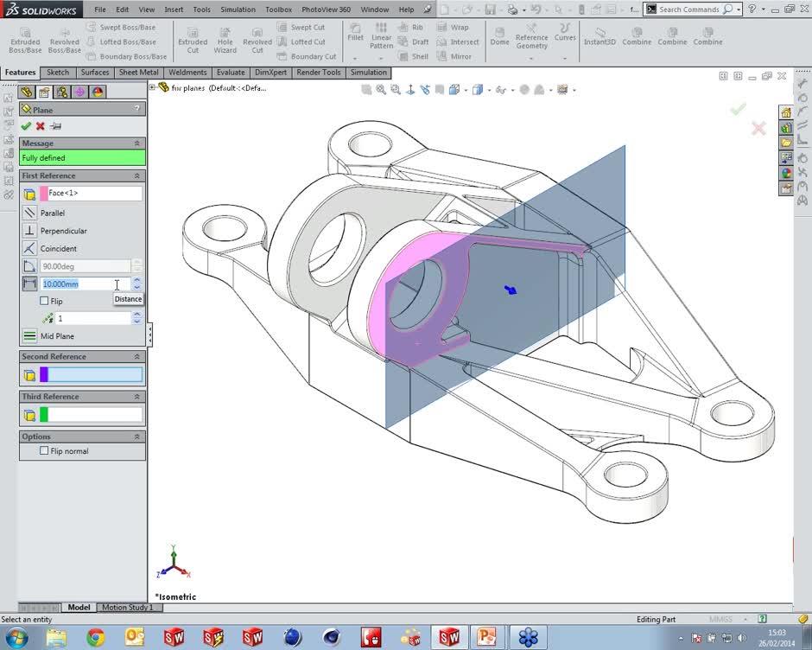Select the Extruded Boss/Base tool
812x650 pixels.
(x=25, y=38)
